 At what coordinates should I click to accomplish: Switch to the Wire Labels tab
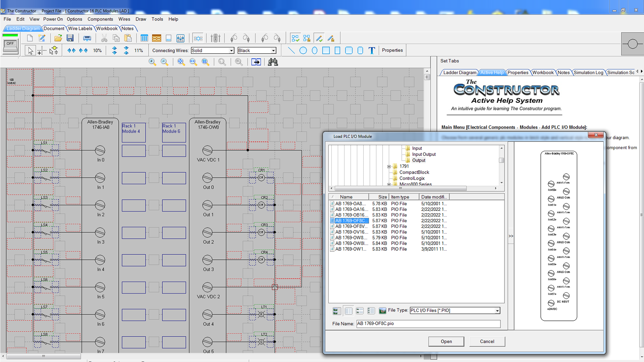(80, 28)
